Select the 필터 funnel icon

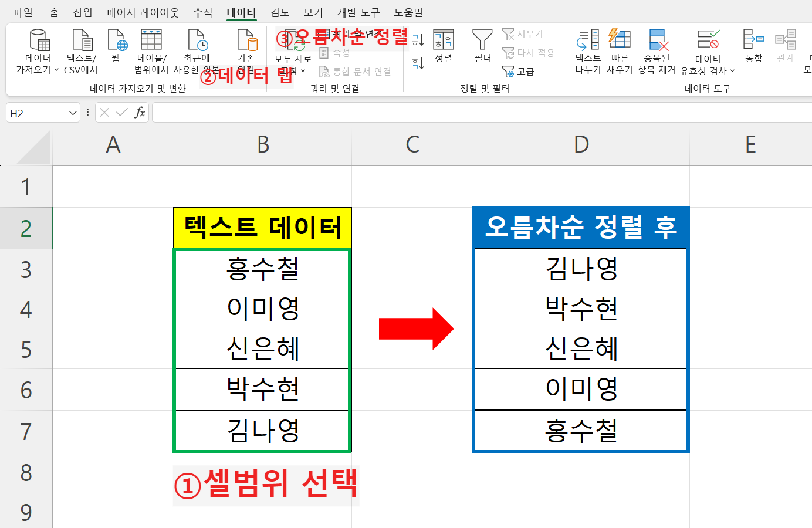click(x=482, y=49)
